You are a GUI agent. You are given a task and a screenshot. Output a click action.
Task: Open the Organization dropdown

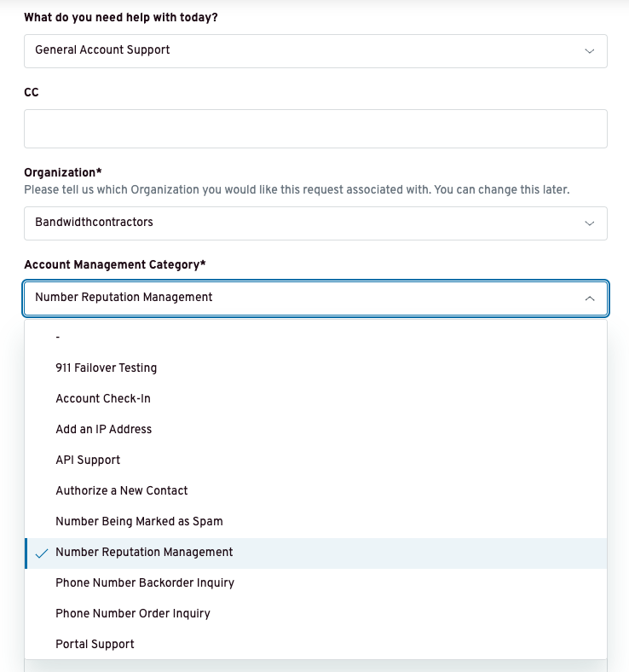point(315,223)
